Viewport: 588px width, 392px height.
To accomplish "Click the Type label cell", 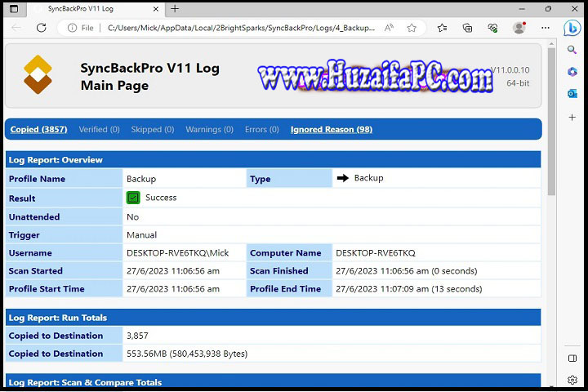I will click(289, 179).
